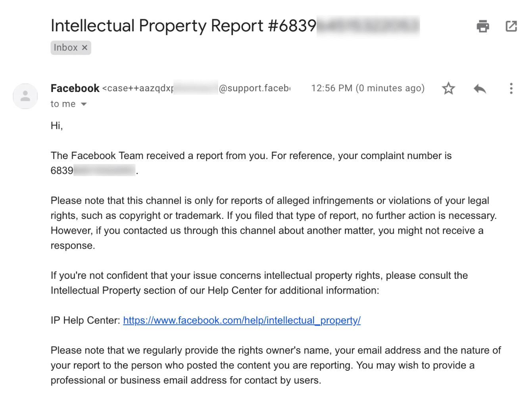Click the Inbox label chip

65,48
